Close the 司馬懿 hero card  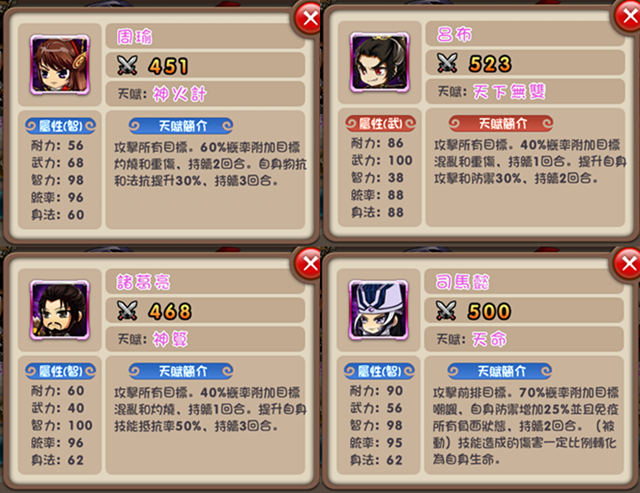[628, 264]
